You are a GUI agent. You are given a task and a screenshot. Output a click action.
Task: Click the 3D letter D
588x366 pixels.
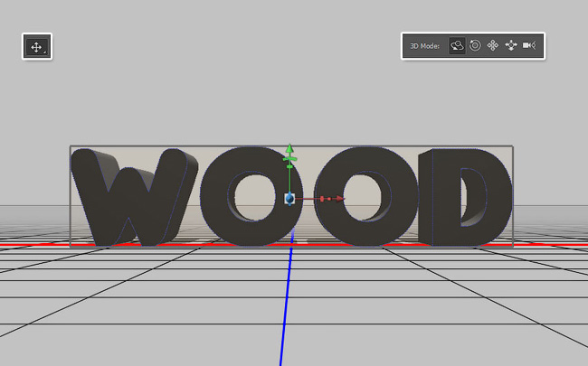[465, 197]
